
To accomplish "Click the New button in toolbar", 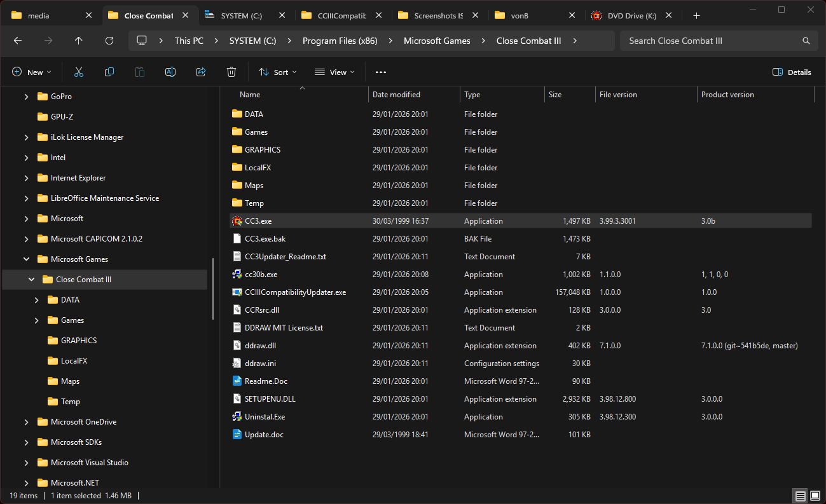I will pos(31,72).
